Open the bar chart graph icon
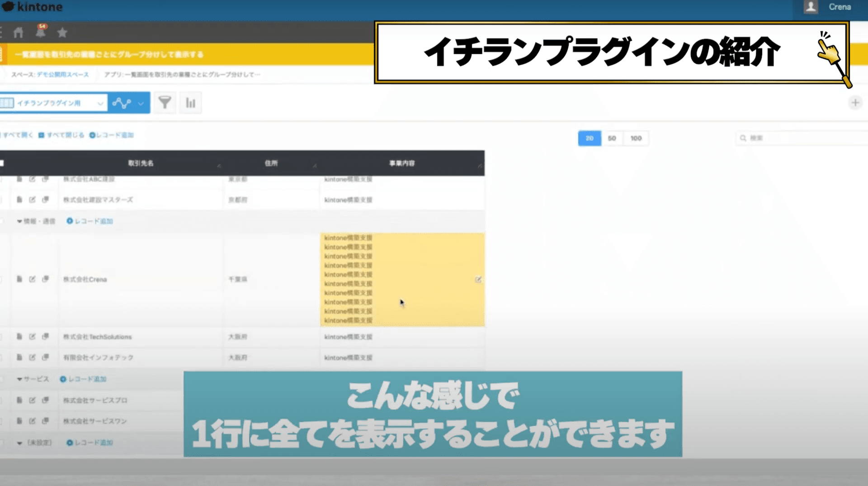This screenshot has height=486, width=868. click(x=190, y=103)
